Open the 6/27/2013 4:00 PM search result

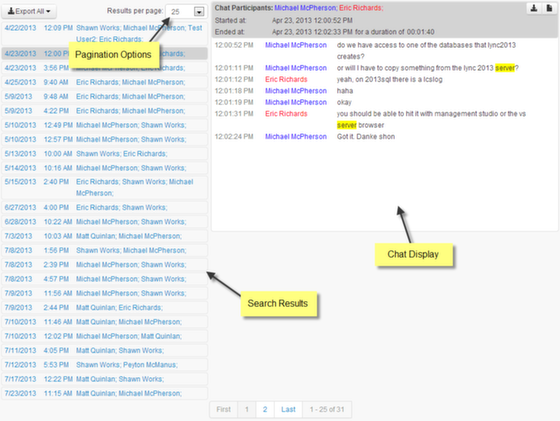coord(105,207)
